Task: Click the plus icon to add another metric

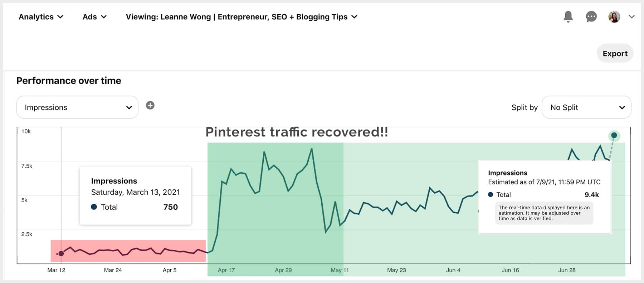Action: point(150,105)
